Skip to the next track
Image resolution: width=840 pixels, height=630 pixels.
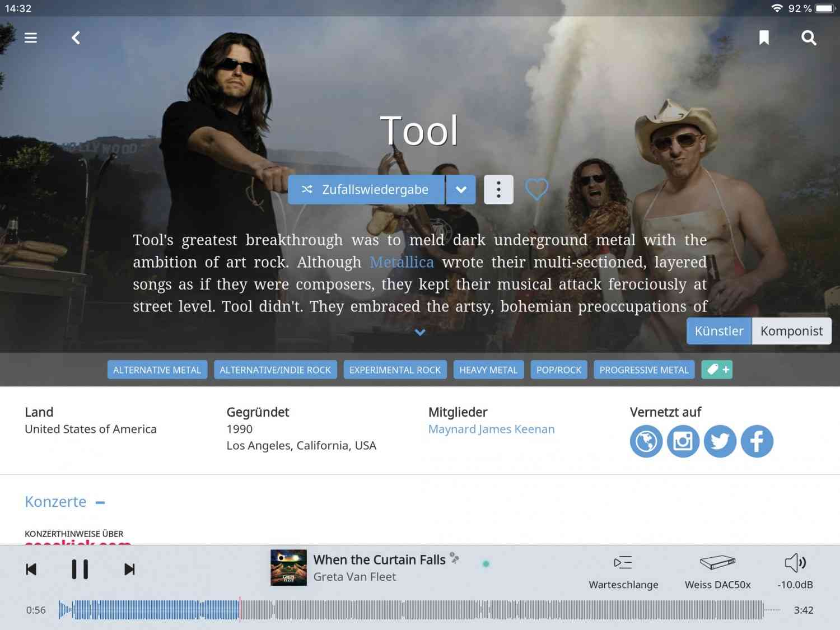[129, 570]
